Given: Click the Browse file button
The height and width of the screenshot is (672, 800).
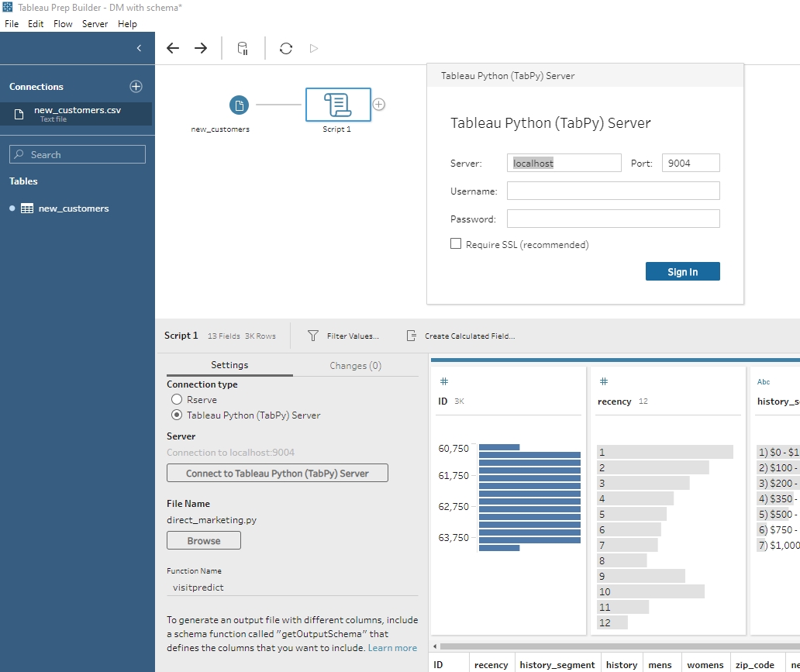Looking at the screenshot, I should (203, 541).
